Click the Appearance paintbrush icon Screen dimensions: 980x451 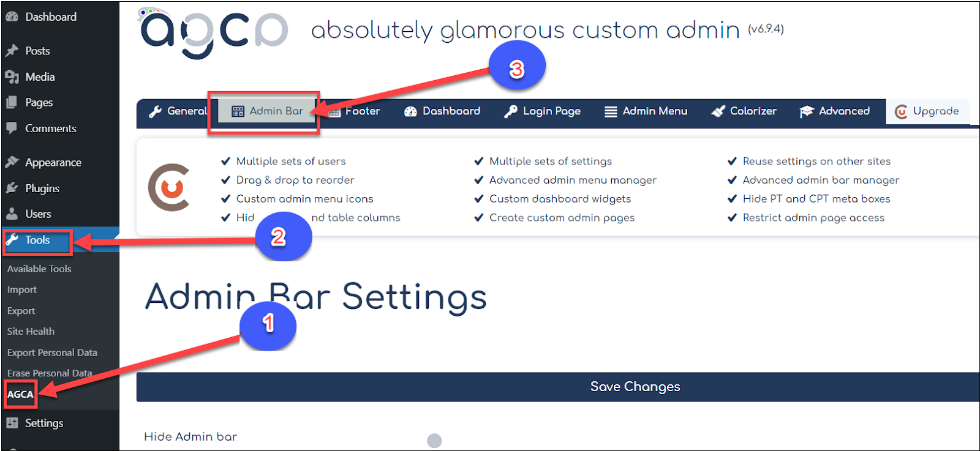(12, 162)
